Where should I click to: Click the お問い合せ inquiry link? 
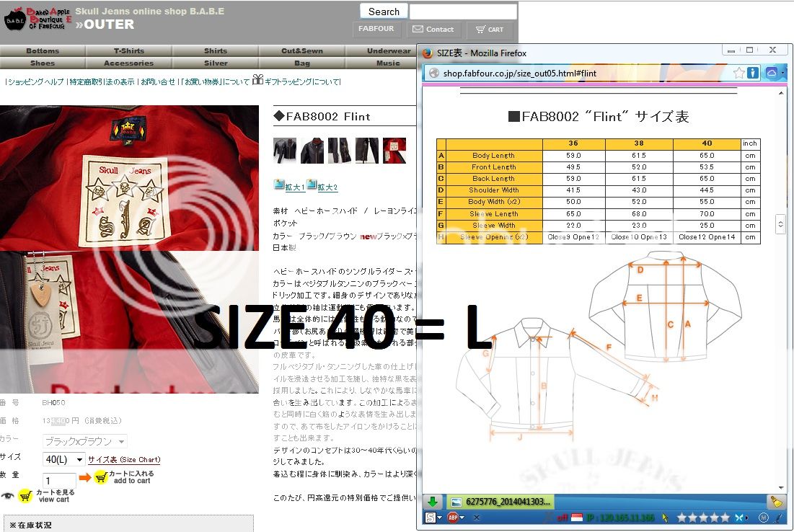(x=158, y=81)
